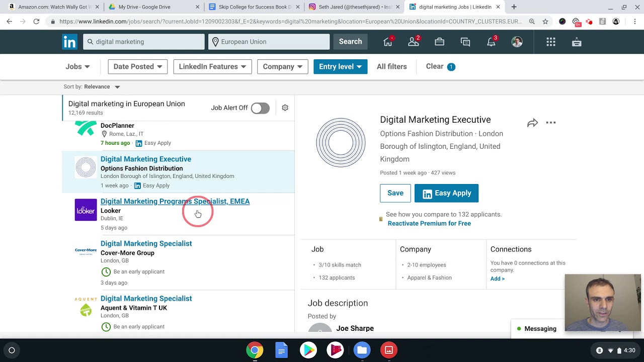The width and height of the screenshot is (644, 362).
Task: Save the Digital Marketing Executive job
Action: [x=395, y=193]
